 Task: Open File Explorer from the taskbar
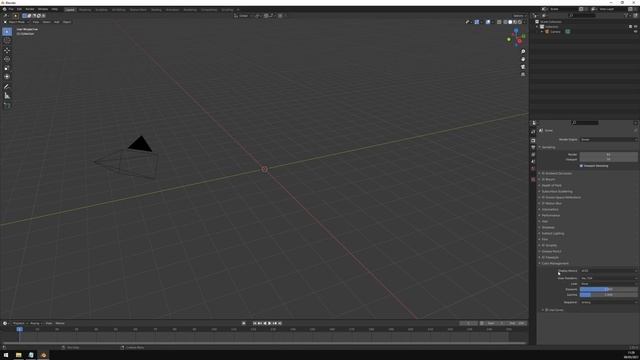coord(18,355)
